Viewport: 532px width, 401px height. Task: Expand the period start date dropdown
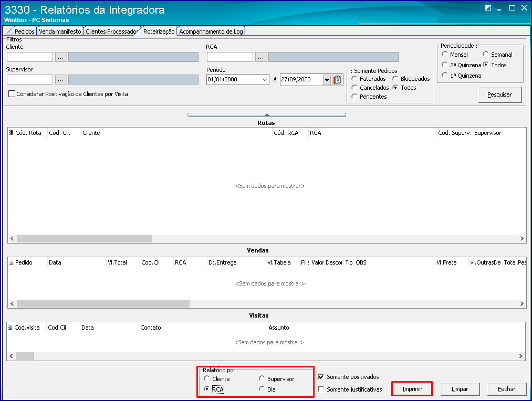264,80
